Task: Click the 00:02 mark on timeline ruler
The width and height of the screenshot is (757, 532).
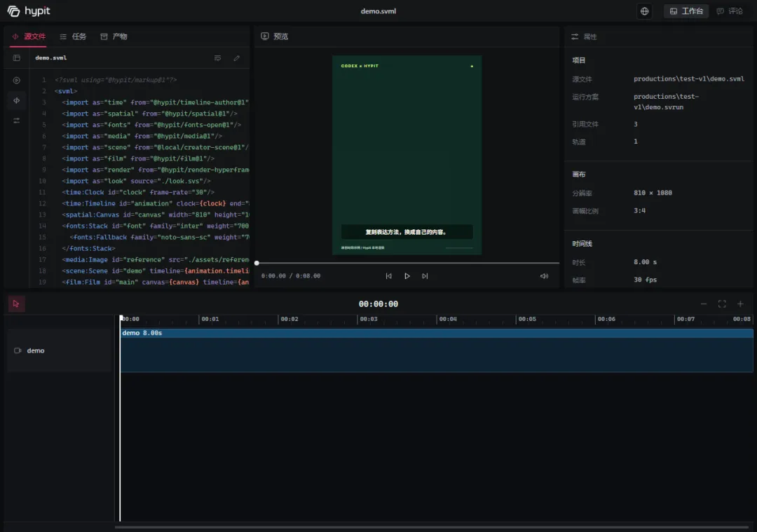Action: pyautogui.click(x=289, y=319)
